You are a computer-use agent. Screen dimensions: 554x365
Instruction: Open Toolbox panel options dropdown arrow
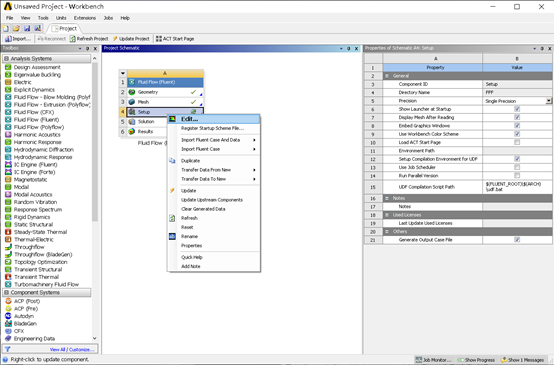(x=80, y=48)
